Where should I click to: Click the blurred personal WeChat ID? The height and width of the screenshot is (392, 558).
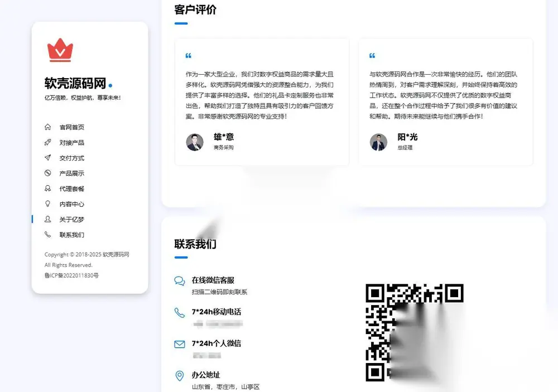coord(207,355)
